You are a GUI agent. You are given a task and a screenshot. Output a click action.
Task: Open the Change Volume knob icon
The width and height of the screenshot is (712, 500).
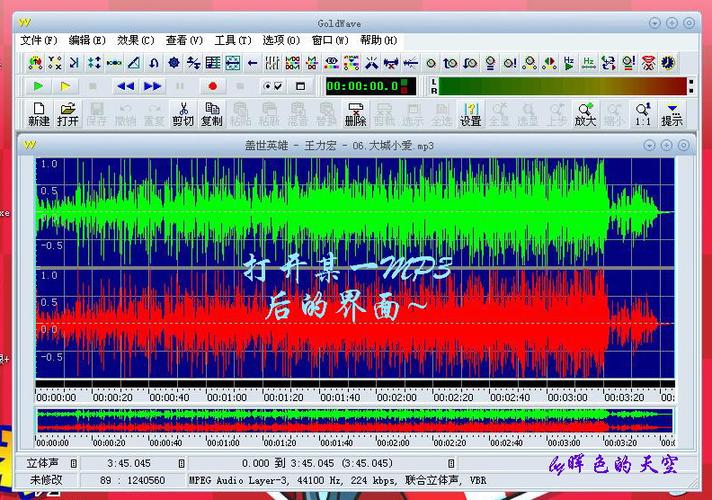click(x=431, y=63)
